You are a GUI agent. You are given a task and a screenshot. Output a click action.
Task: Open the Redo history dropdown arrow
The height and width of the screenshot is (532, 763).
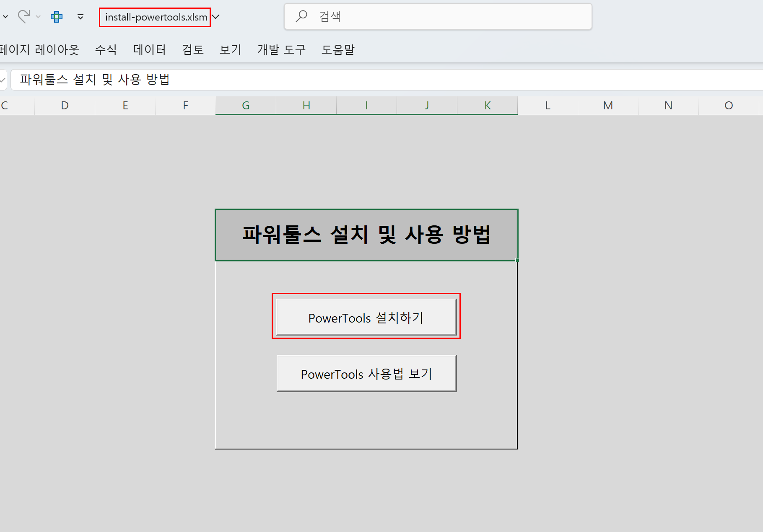coord(38,17)
